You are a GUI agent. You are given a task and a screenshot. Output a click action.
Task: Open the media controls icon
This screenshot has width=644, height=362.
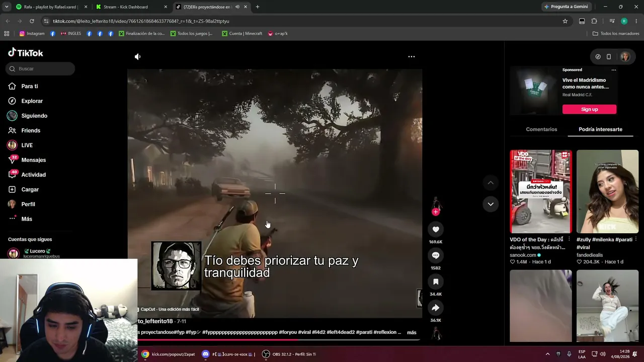[x=612, y=21]
